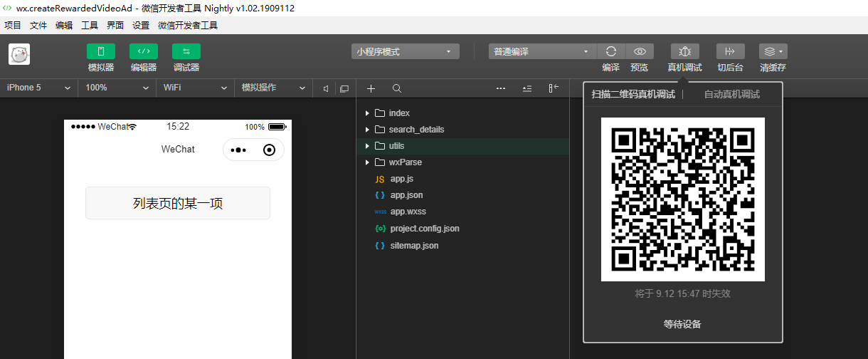Open the 工具 (Tools) menu

(90, 25)
